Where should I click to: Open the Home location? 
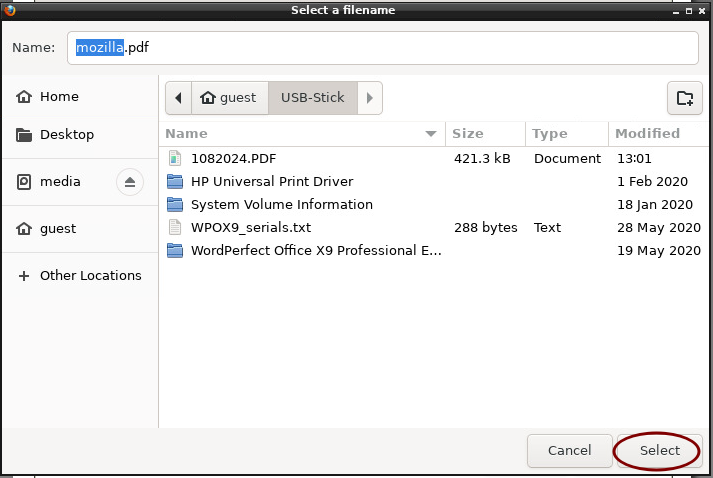[80, 96]
